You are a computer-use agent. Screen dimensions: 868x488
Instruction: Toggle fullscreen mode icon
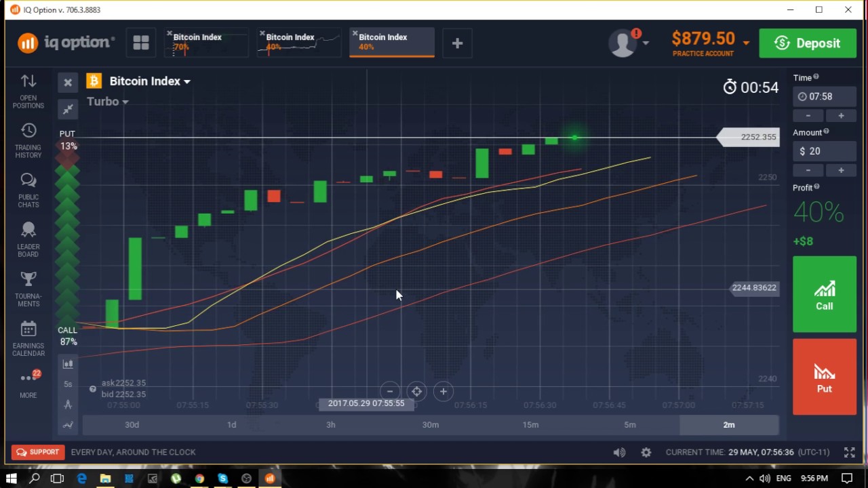pyautogui.click(x=849, y=452)
